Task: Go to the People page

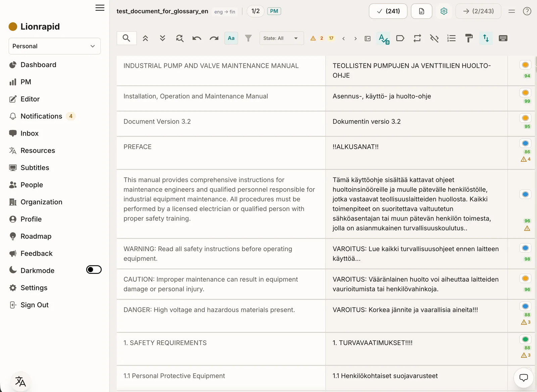Action: pos(32,185)
